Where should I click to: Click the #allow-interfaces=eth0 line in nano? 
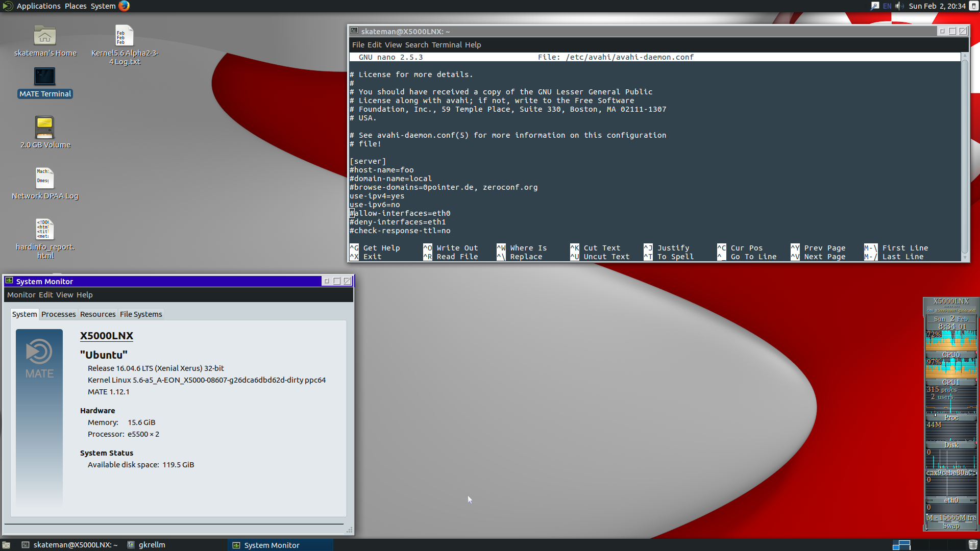click(400, 213)
